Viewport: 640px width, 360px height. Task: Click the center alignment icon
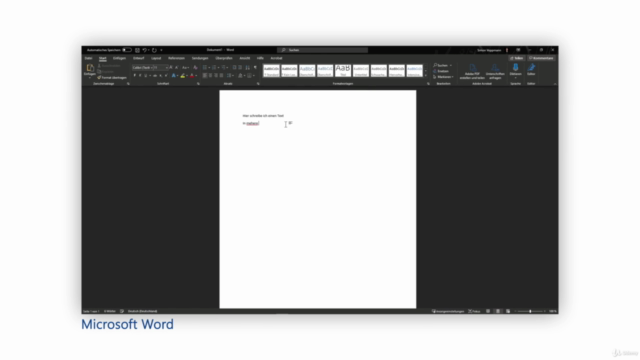[210, 76]
